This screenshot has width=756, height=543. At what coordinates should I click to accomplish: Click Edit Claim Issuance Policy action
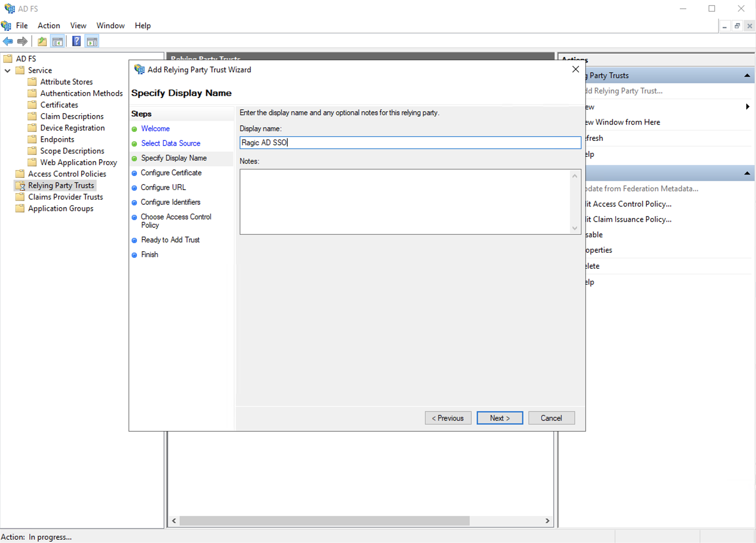(629, 219)
